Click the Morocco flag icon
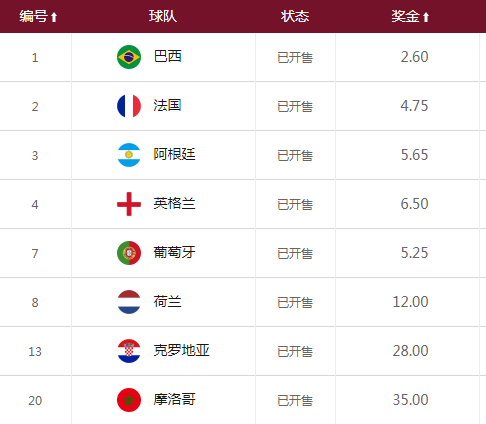The image size is (486, 424). point(129,400)
